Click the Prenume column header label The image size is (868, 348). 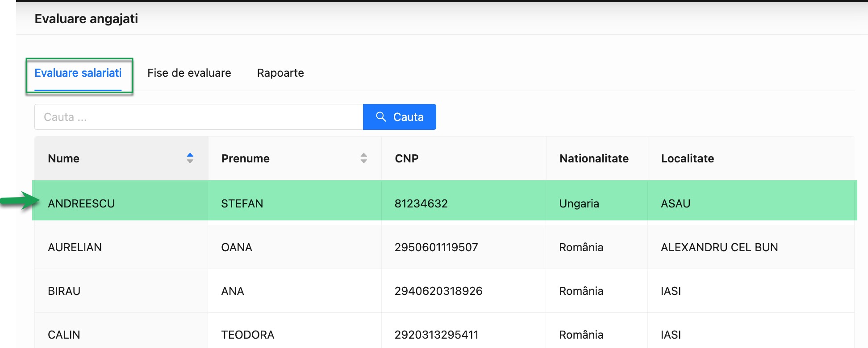(x=246, y=158)
